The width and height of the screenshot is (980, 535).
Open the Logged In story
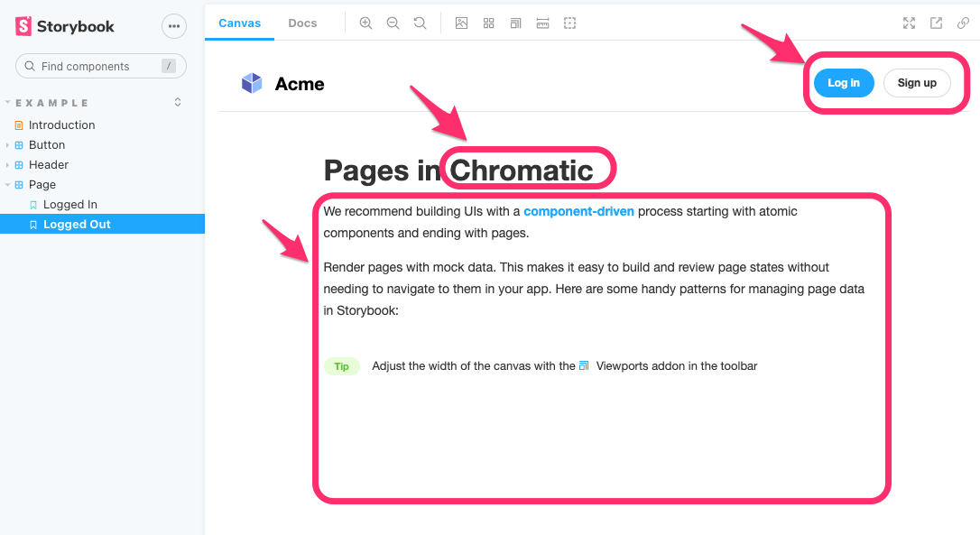point(70,205)
